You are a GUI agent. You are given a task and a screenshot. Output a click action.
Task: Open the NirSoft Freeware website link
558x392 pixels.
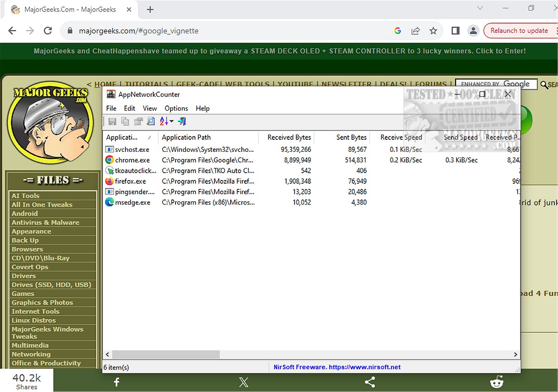coord(337,367)
